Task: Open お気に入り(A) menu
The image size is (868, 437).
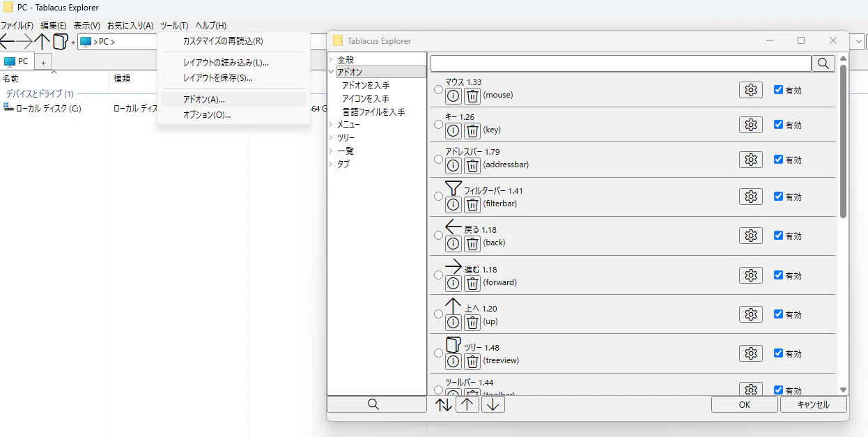Action: point(130,25)
